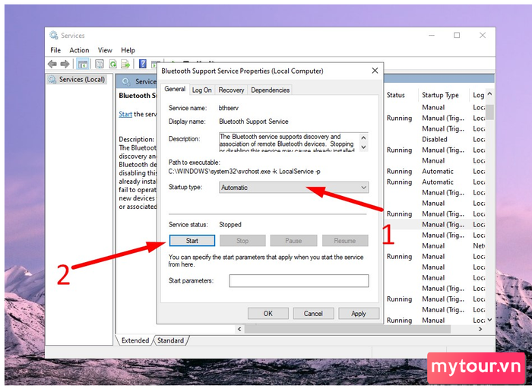The height and width of the screenshot is (392, 532).
Task: Confirm with the OK button
Action: pyautogui.click(x=268, y=313)
